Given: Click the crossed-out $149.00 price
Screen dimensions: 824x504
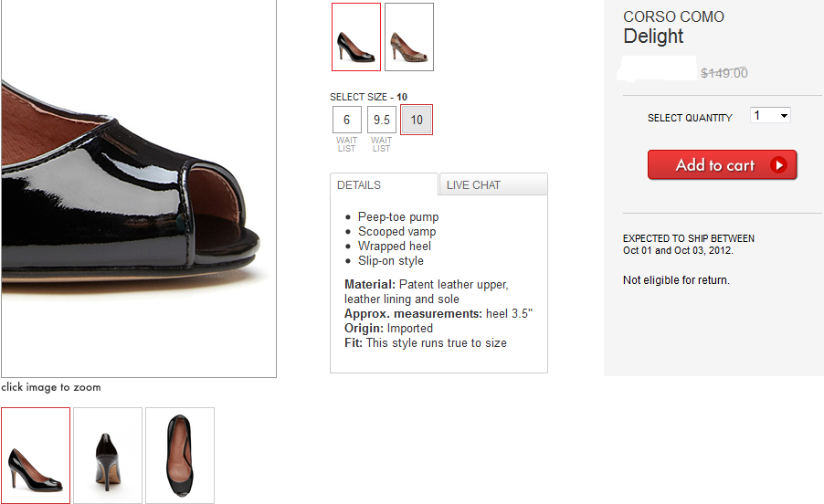Looking at the screenshot, I should (724, 73).
